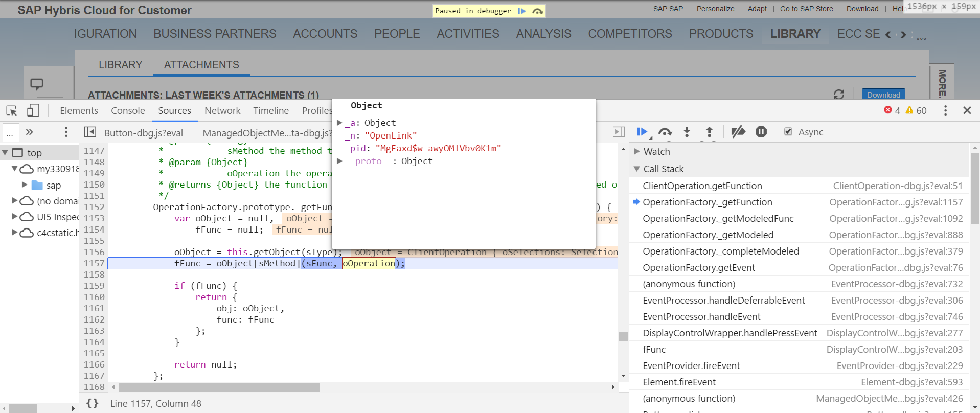Deactivate breakpoints icon
Screen dimensions: 980x413
(738, 132)
